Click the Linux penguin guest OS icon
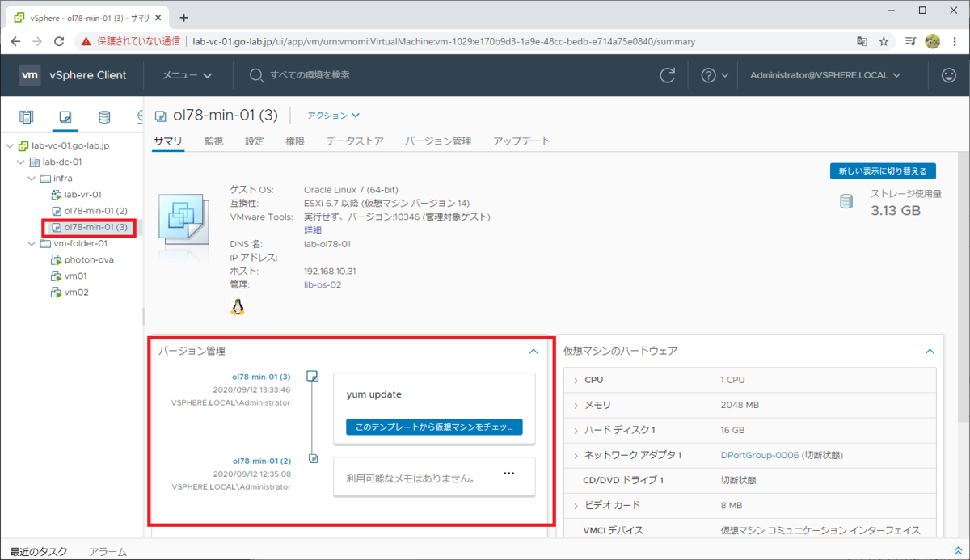This screenshot has height=560, width=970. [237, 306]
